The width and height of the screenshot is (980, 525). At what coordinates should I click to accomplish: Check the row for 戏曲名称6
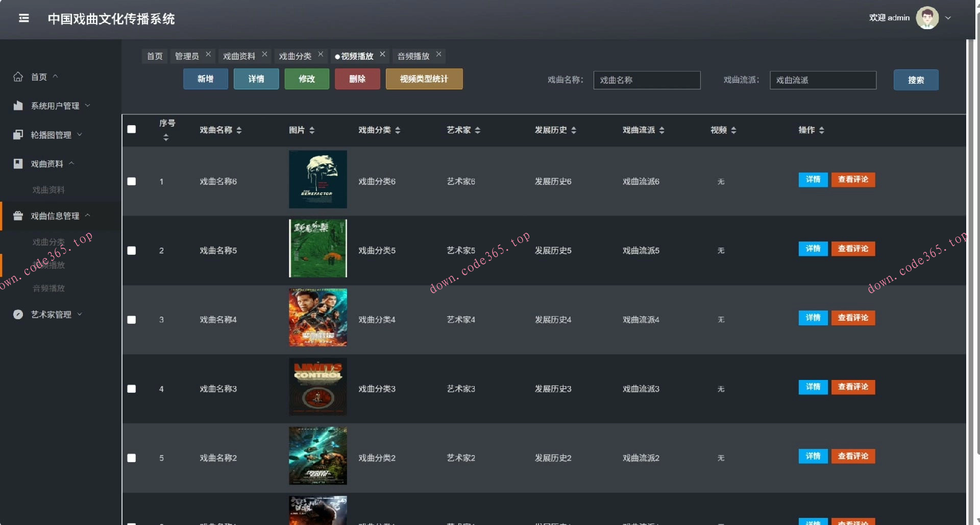[x=132, y=181]
